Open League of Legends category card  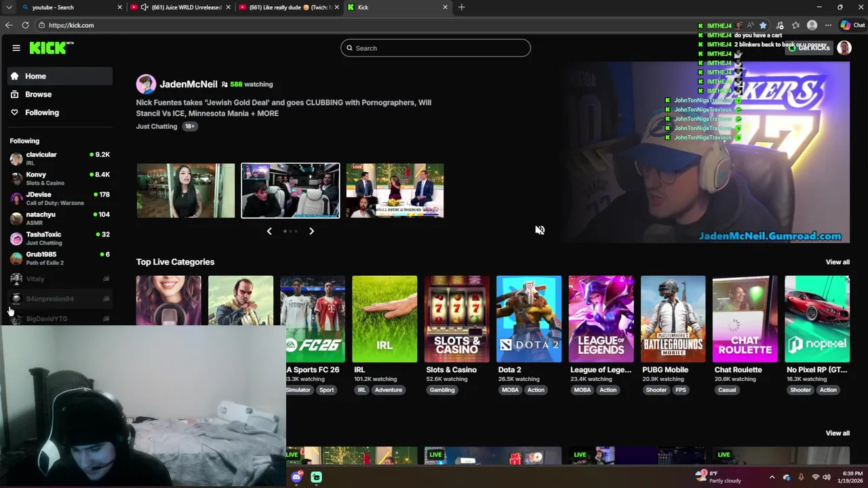(601, 319)
